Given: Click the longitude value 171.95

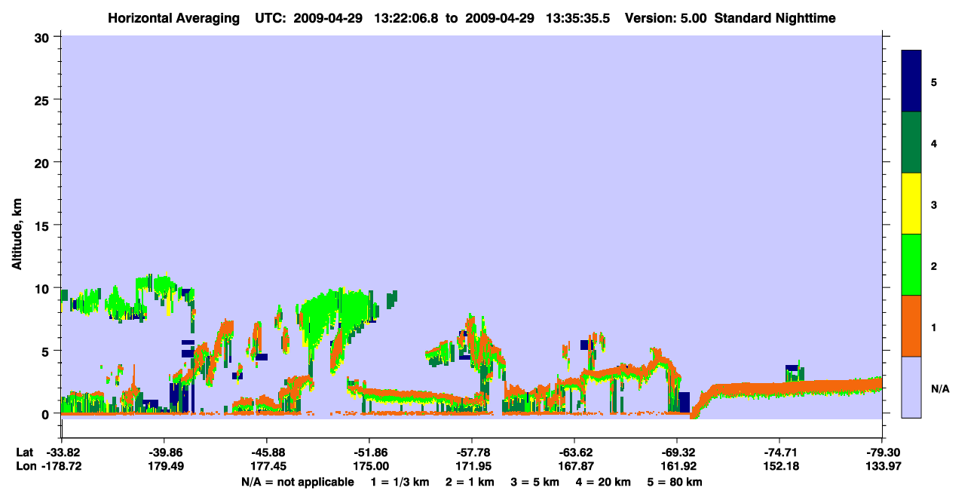Looking at the screenshot, I should (x=472, y=467).
